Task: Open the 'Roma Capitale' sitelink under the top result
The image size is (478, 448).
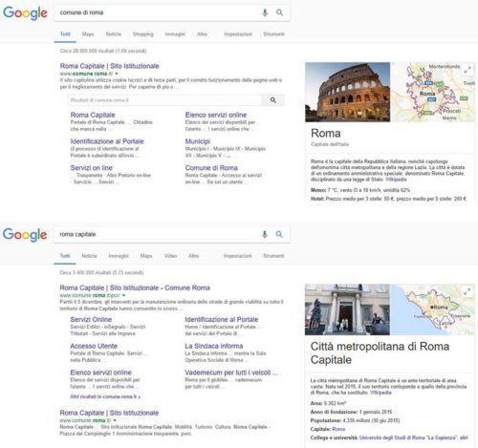Action: coord(93,115)
